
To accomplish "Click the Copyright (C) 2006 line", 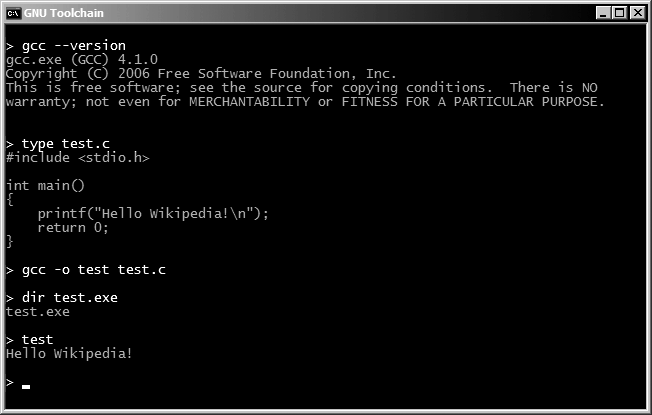I will [x=201, y=74].
